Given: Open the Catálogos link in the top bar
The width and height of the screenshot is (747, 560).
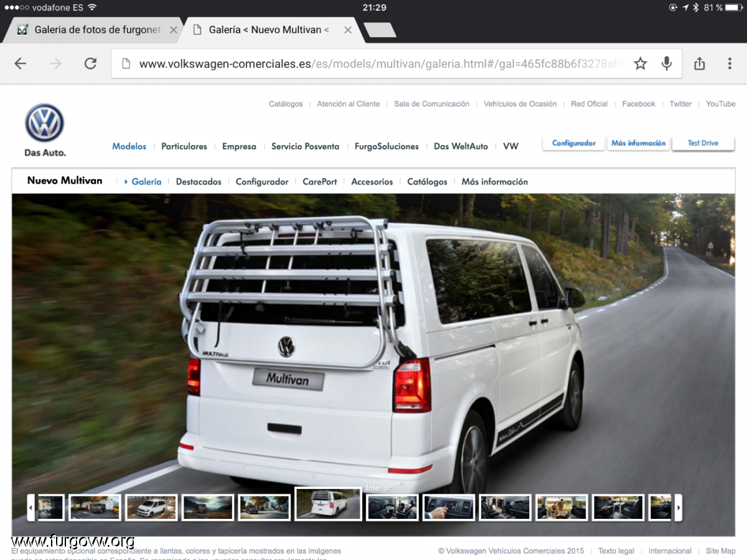Looking at the screenshot, I should tap(286, 104).
